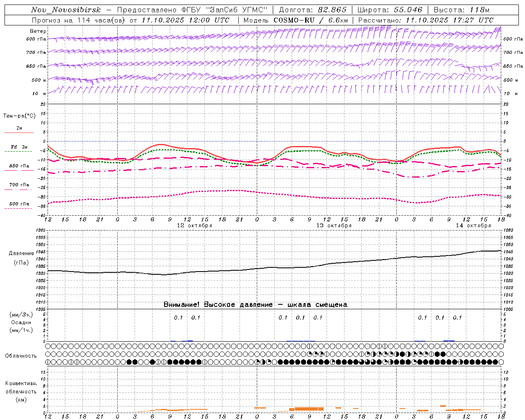Click the '13 октября' date label
This screenshot has width=525, height=420.
(334, 226)
